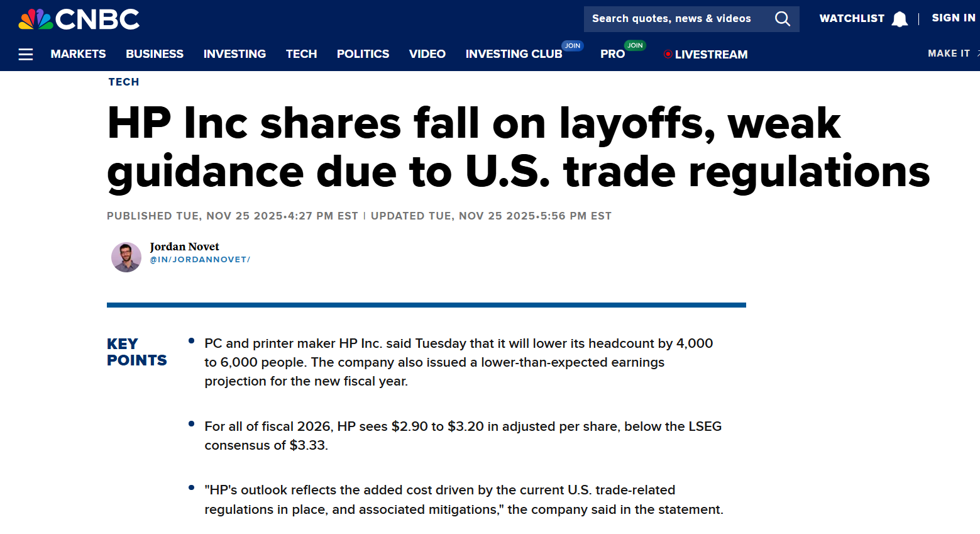Screen dimensions: 980x534
Task: Click the PRO JOIN badge
Action: (635, 45)
